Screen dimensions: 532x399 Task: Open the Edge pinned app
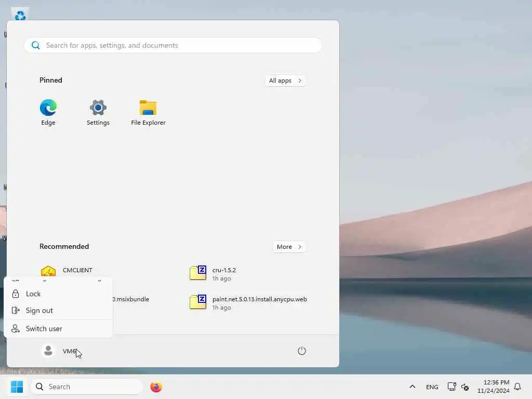coord(48,112)
